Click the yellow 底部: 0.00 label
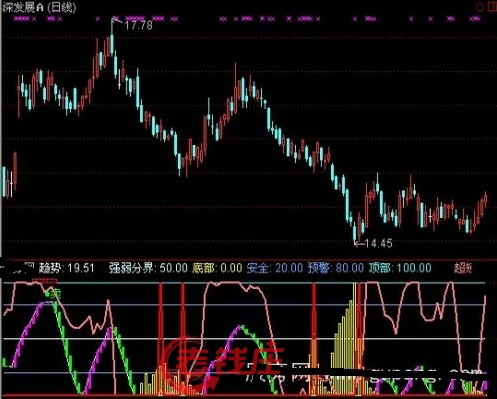 click(x=217, y=268)
